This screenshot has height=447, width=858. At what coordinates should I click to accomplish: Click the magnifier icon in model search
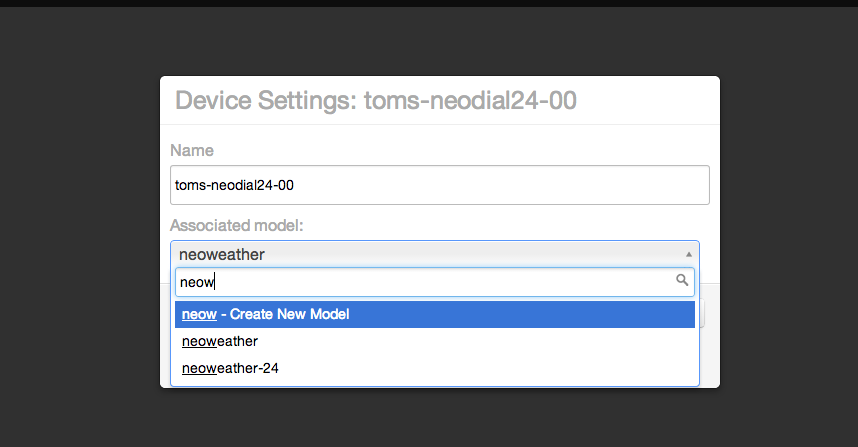682,281
